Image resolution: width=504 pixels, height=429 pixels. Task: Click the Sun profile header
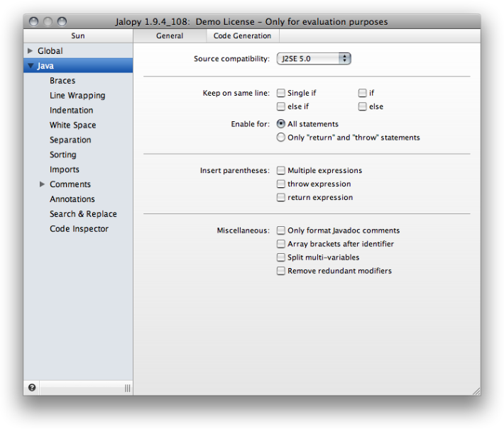click(x=78, y=35)
